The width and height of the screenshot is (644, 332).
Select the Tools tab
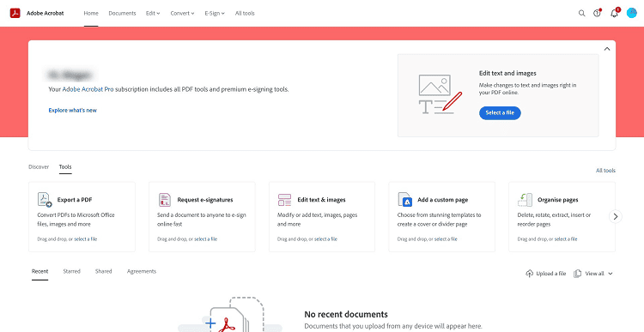click(65, 166)
